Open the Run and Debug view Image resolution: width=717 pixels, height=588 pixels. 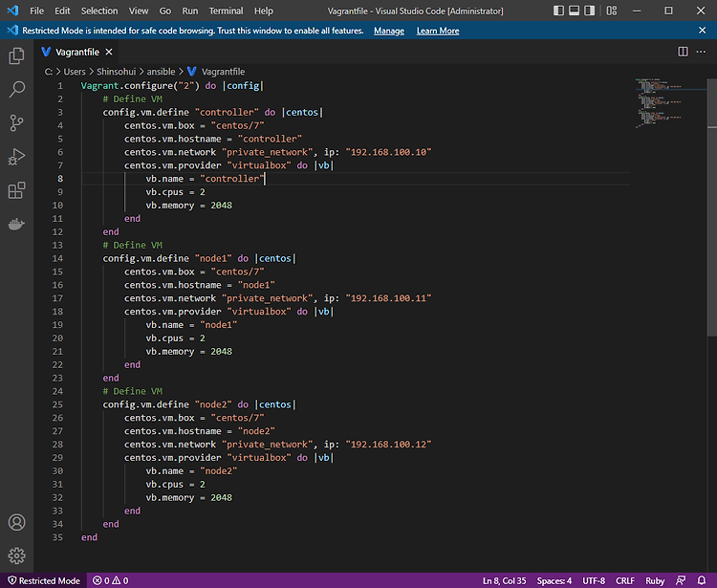[x=16, y=157]
